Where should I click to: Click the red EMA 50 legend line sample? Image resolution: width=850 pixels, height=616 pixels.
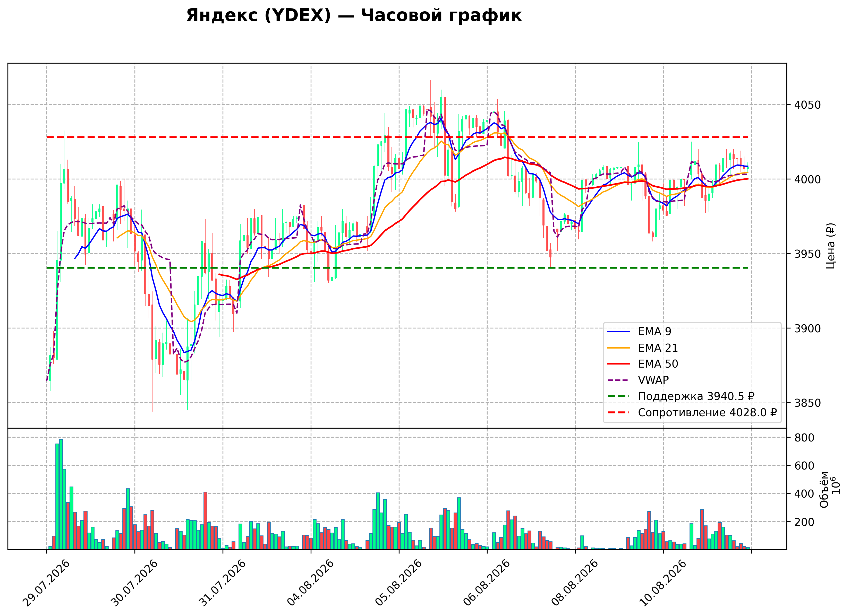(x=618, y=364)
